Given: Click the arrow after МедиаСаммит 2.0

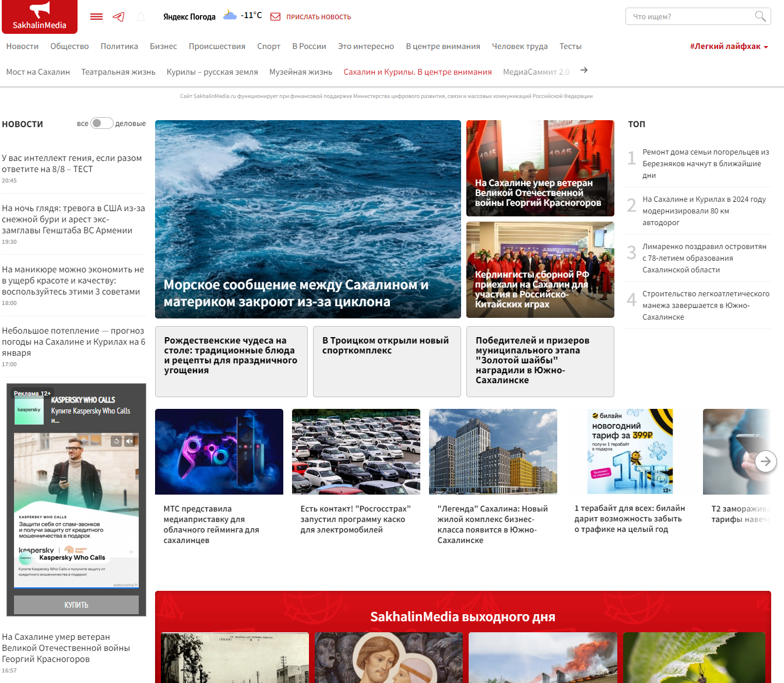Looking at the screenshot, I should [x=584, y=71].
